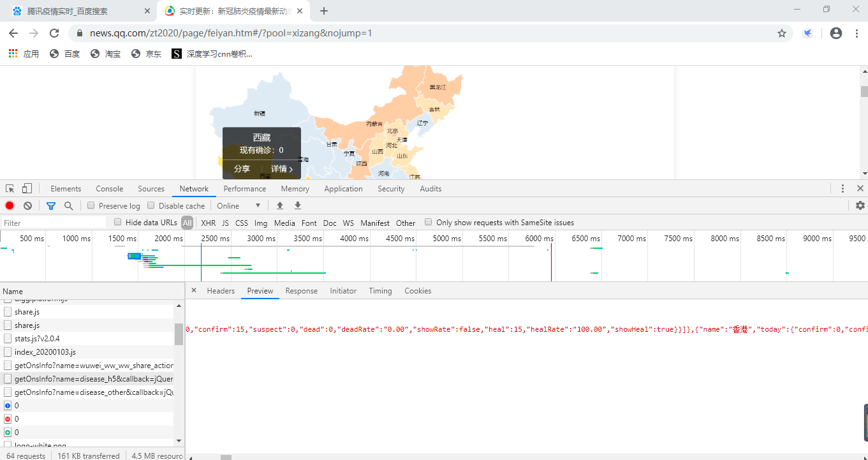The width and height of the screenshot is (868, 460).
Task: Activate DevTools inspect element picker
Action: (10, 188)
